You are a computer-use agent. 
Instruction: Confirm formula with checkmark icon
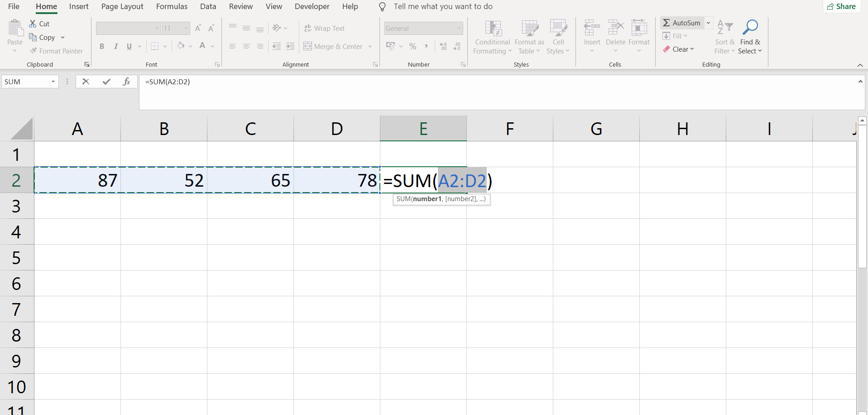106,82
